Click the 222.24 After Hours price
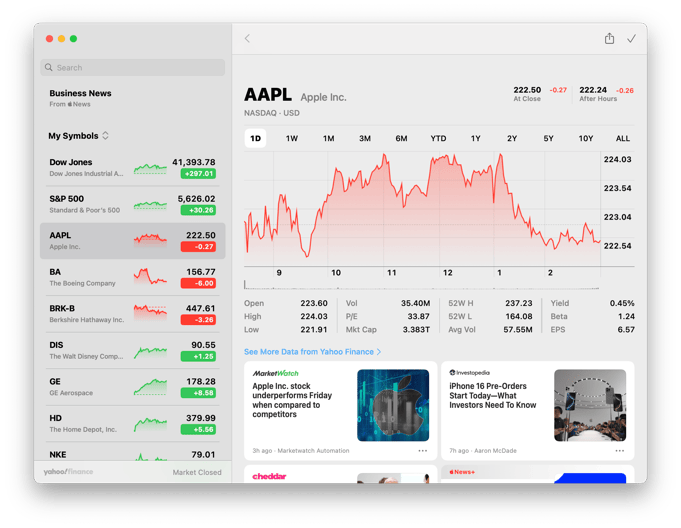 593,90
